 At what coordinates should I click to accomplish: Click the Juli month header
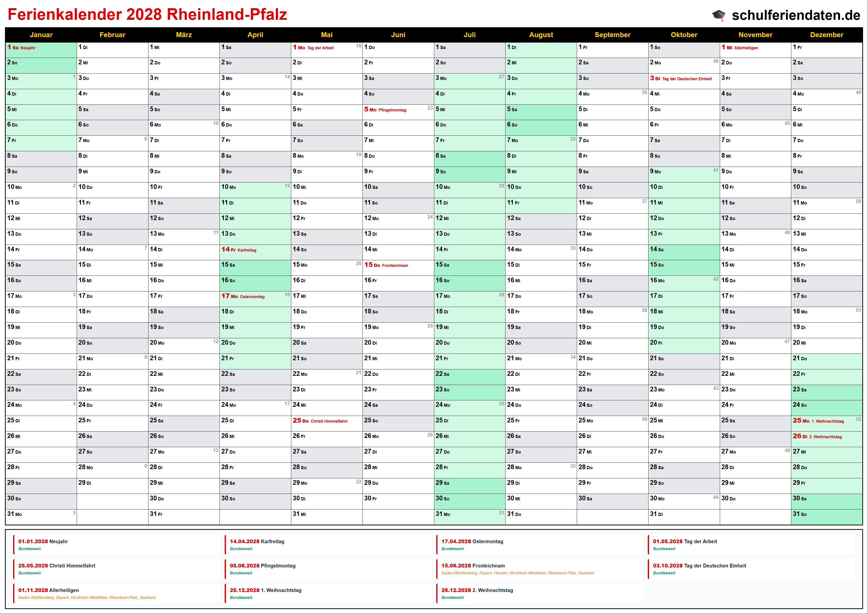pyautogui.click(x=470, y=35)
